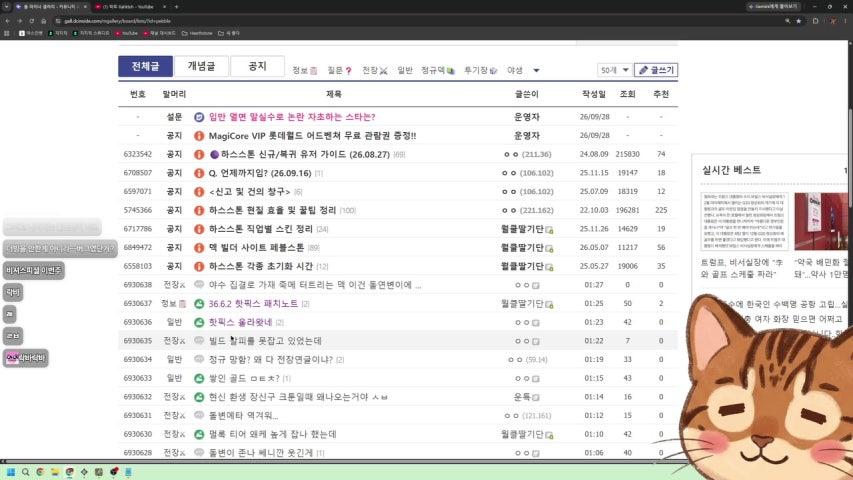Open the 36.6.2 핫픽스 패치노트 post
Image resolution: width=853 pixels, height=480 pixels.
253,304
